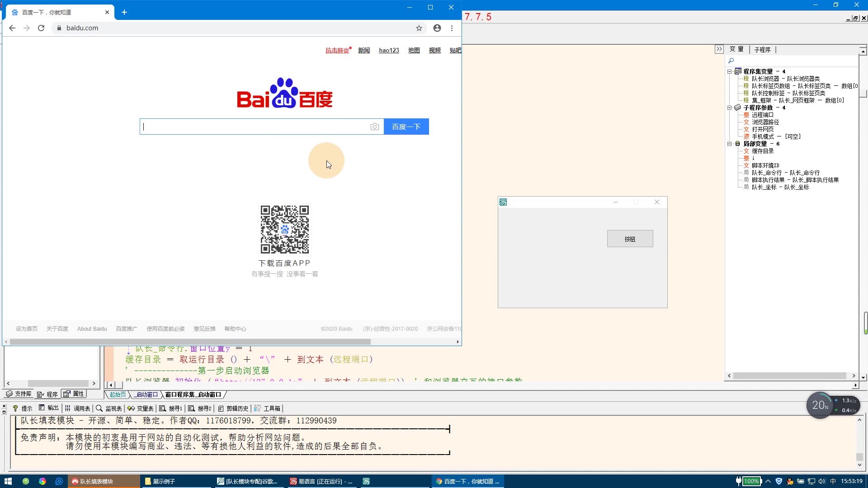Click the 局部变量 cylinder icon
The width and height of the screenshot is (868, 488).
point(738,144)
